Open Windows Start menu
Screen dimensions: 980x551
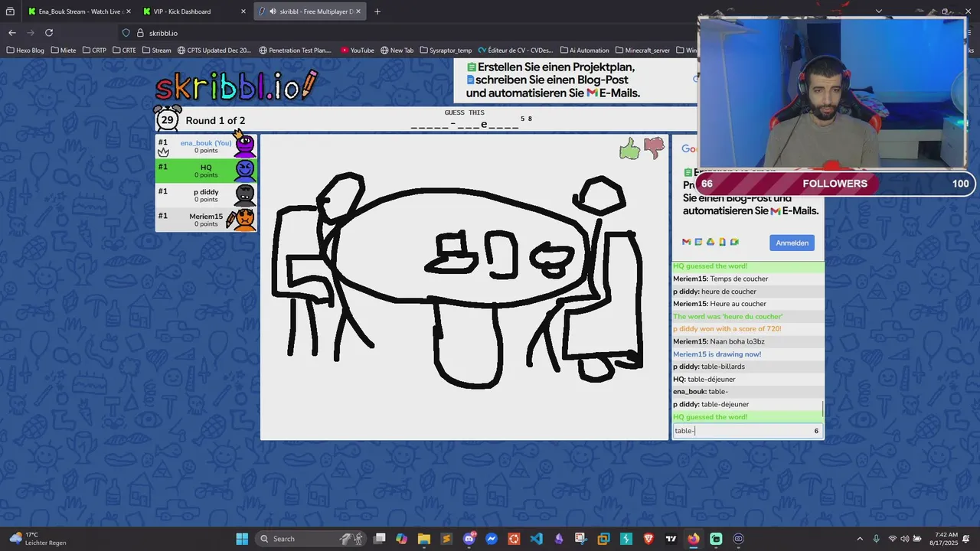point(242,539)
